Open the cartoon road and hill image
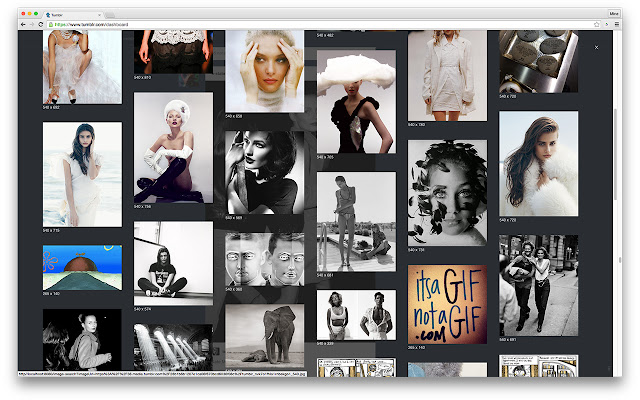The width and height of the screenshot is (640, 400). coord(82,267)
